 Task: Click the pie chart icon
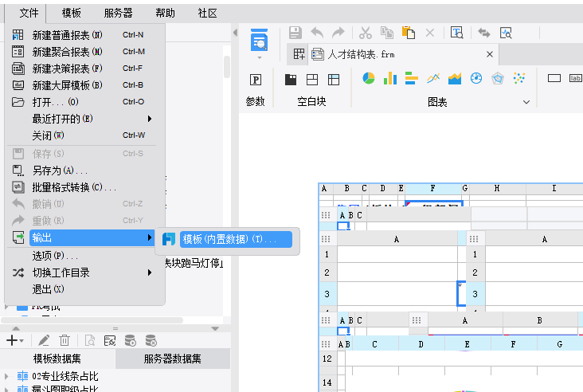pos(369,78)
